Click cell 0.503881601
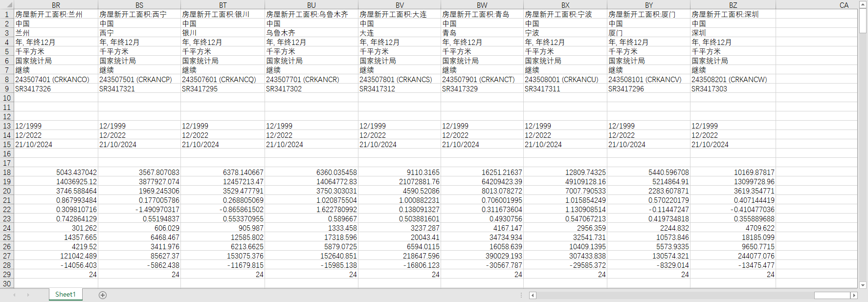Viewport: 868px width, 302px height. [x=400, y=218]
